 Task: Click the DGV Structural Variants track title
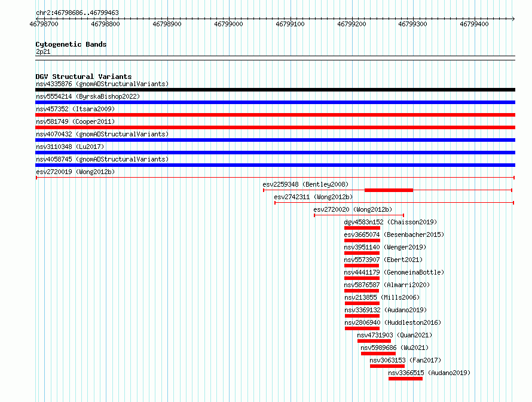tap(84, 77)
